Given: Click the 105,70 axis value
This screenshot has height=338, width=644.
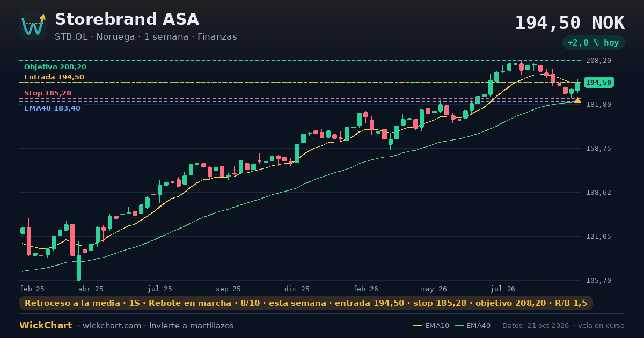Looking at the screenshot, I should click(x=598, y=280).
